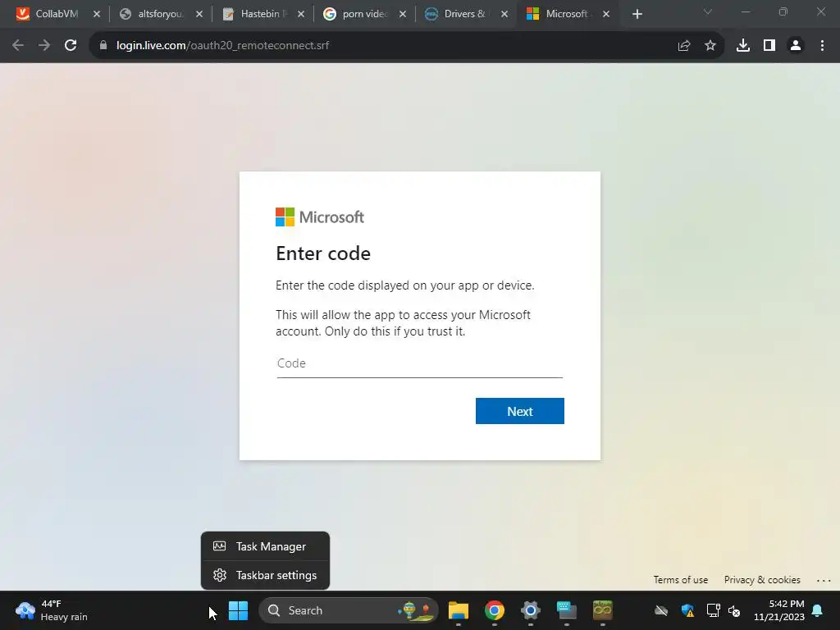Open the Terms of use link
This screenshot has width=840, height=630.
pos(680,580)
